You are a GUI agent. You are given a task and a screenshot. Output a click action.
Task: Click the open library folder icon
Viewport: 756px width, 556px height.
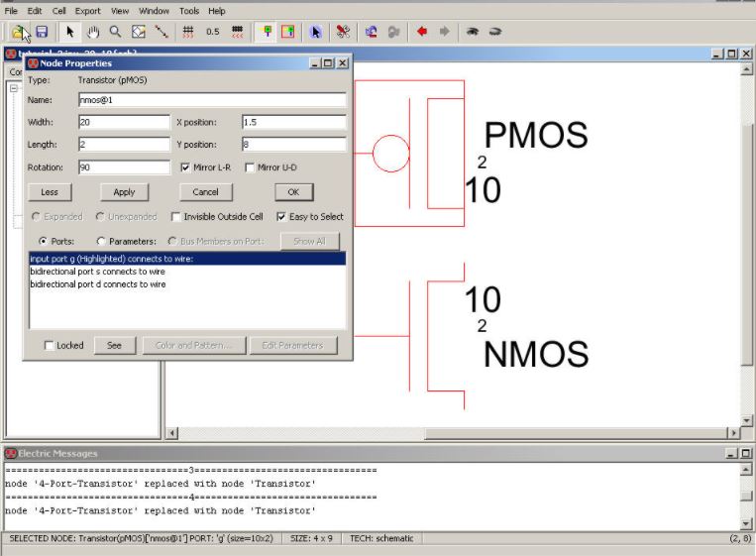[22, 32]
